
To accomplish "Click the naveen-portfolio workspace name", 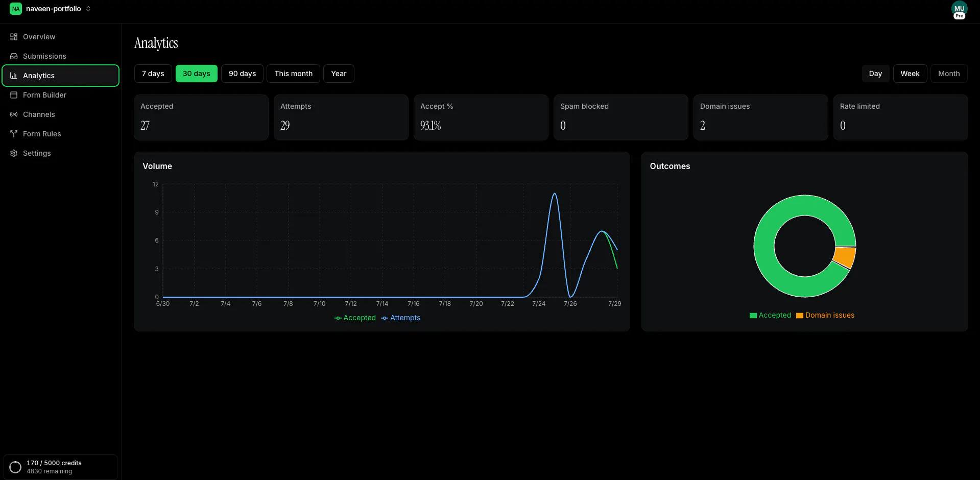I will point(54,9).
